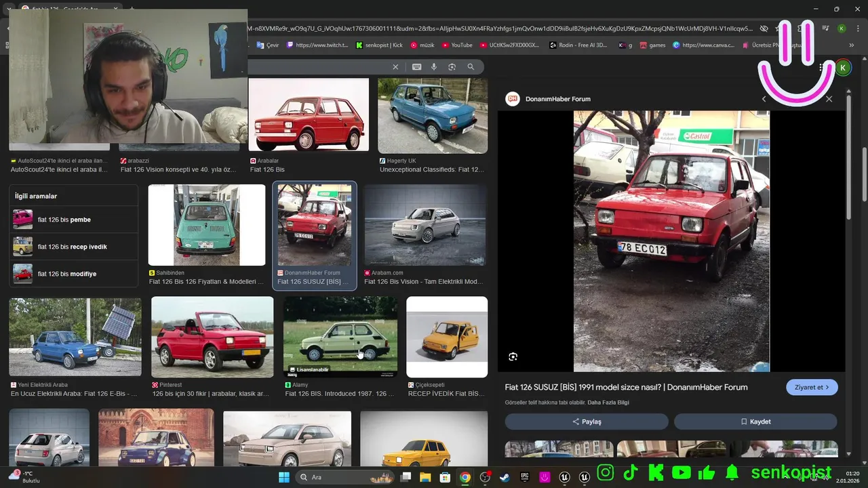Open the Google account avatar K
Screen dimensions: 868x488
tap(843, 68)
